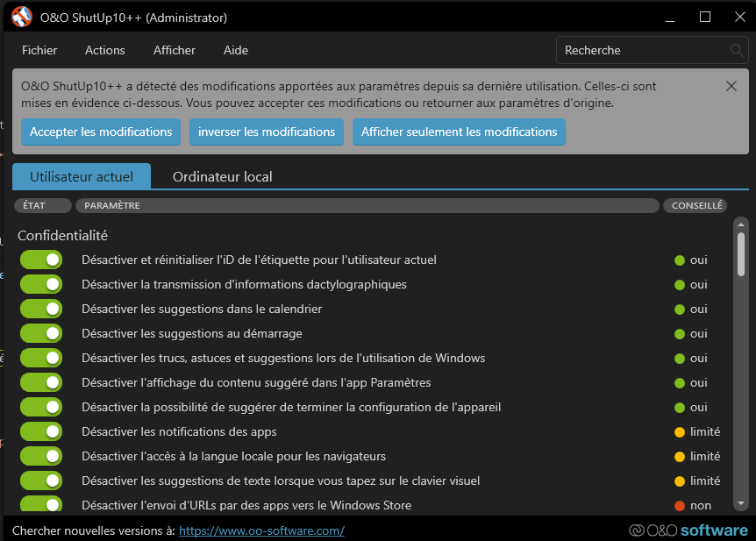Screen dimensions: 756x541
Task: Click the O&O ShutUp10++ app logo icon
Action: [22, 17]
